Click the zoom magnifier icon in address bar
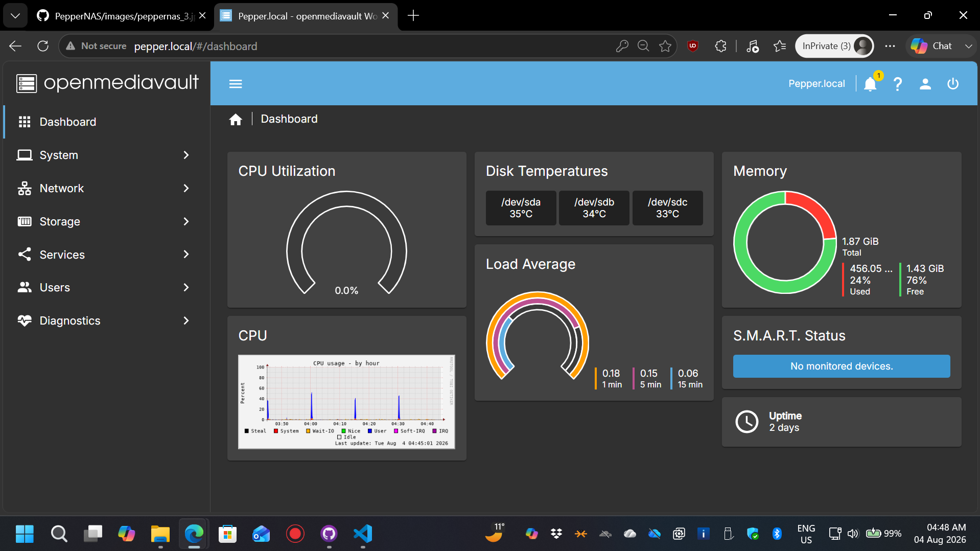Screen dimensions: 980x551 point(643,46)
